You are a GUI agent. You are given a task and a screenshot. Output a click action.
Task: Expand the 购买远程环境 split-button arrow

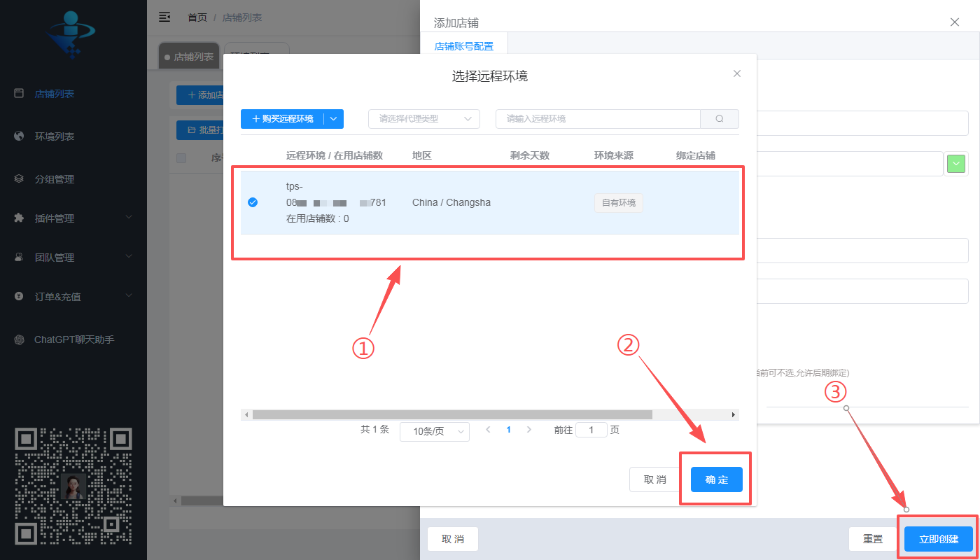pyautogui.click(x=335, y=118)
